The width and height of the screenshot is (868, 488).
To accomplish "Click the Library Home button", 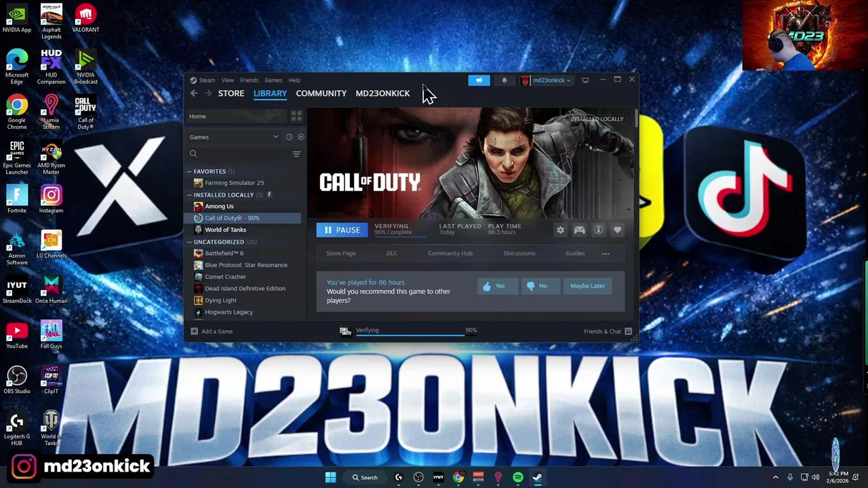I will (237, 117).
